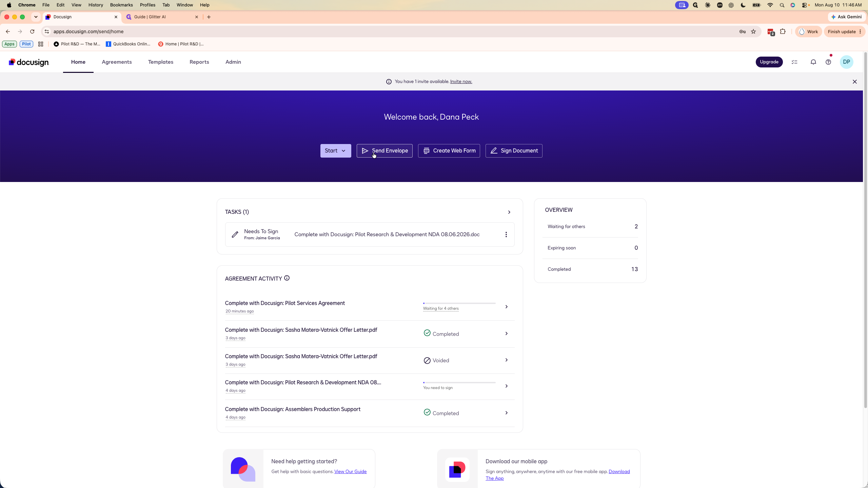Expand the Pilot Services Agreement row chevron

[x=507, y=307]
